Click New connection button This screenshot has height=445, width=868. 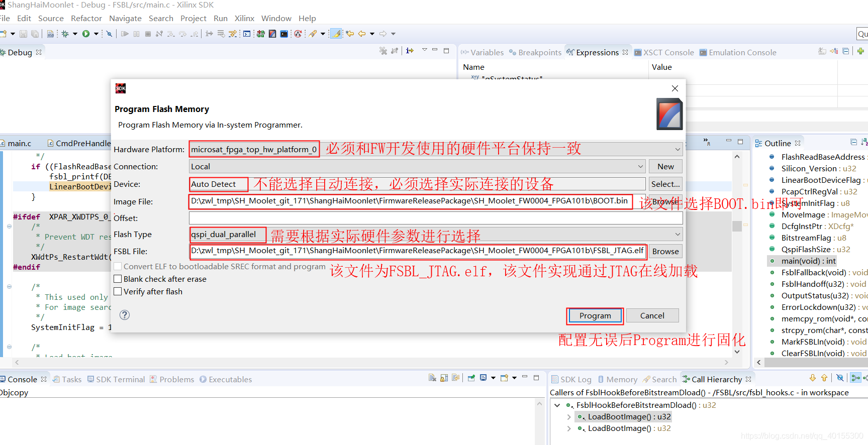[665, 166]
